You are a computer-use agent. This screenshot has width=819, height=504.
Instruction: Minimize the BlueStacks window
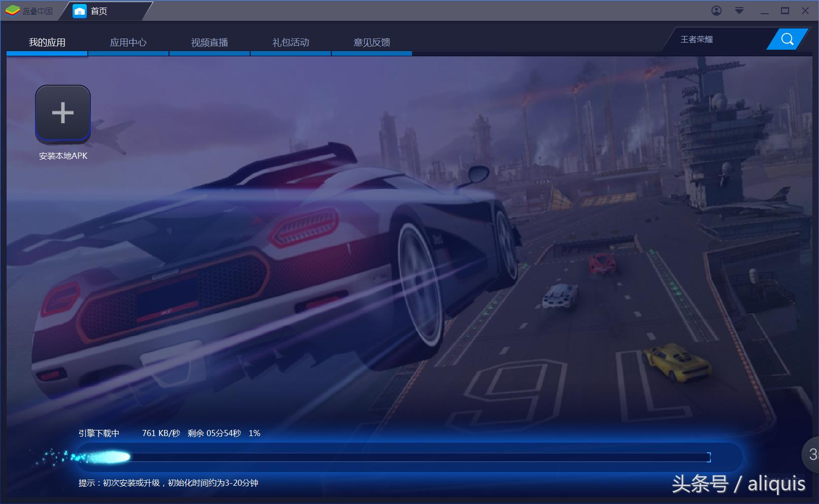click(764, 11)
